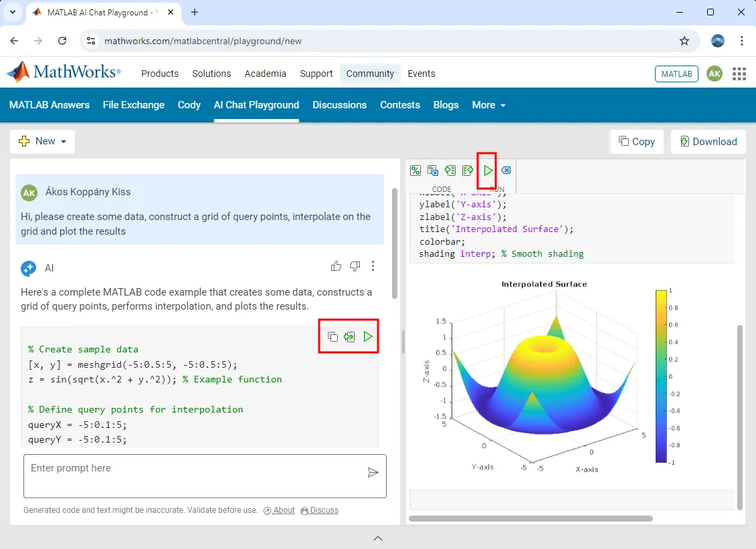The image size is (756, 549).
Task: Bookmark this page with the star icon
Action: (684, 41)
